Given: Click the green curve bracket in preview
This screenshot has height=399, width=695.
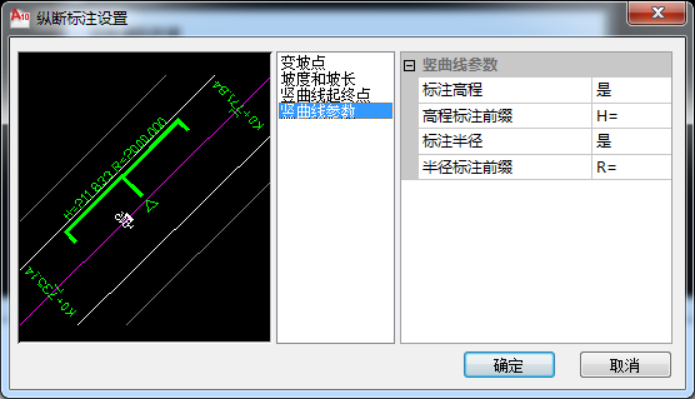Looking at the screenshot, I should pyautogui.click(x=127, y=181).
